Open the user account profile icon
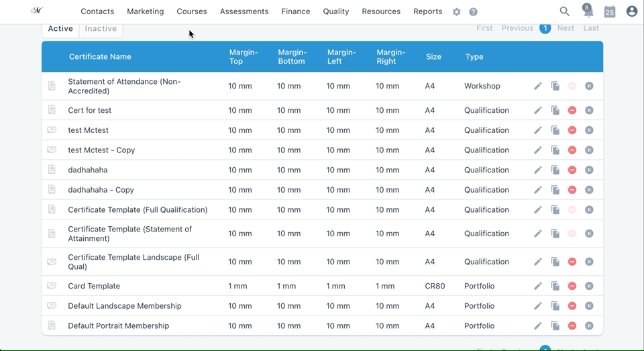The image size is (644, 351). pos(632,11)
